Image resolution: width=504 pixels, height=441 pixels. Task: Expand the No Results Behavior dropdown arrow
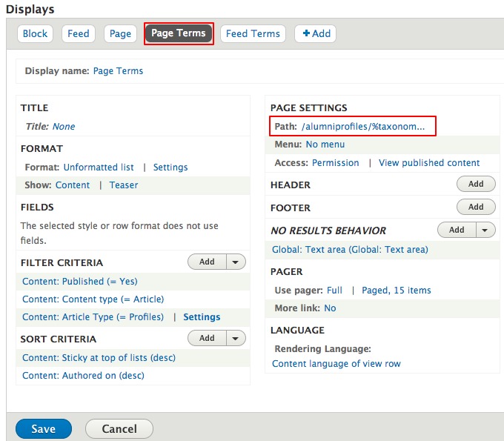pos(485,230)
